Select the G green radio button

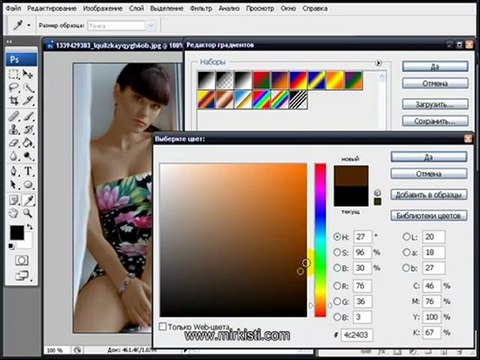tap(337, 301)
